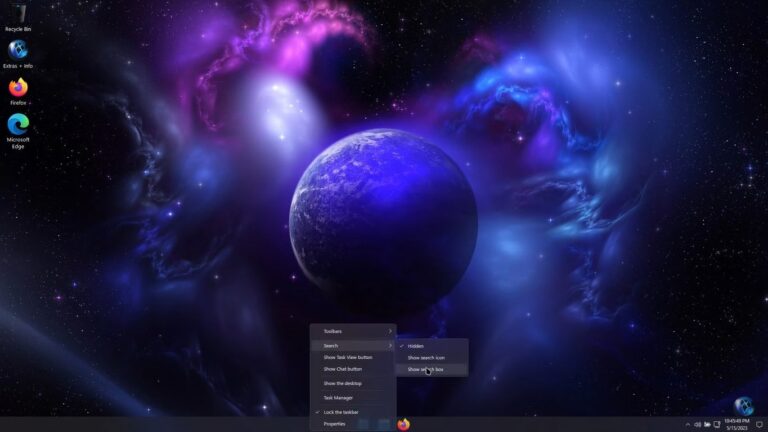Image resolution: width=768 pixels, height=432 pixels.
Task: Click the globe icon above the clock
Action: click(x=744, y=406)
